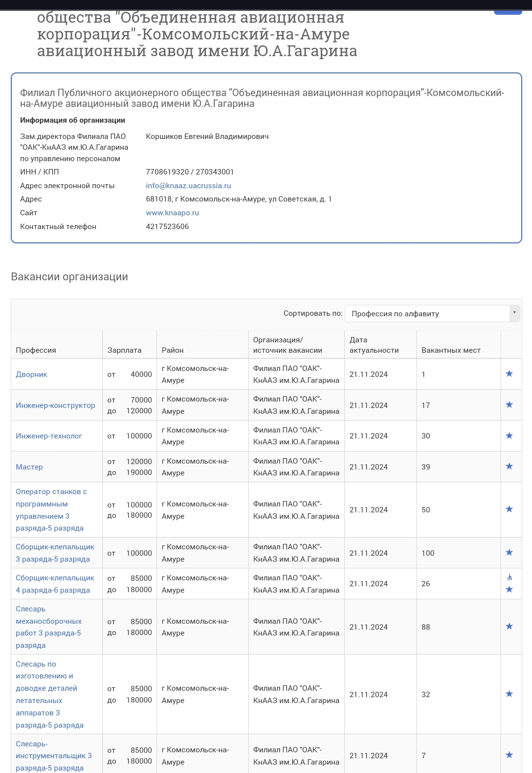Open the Слесарь механосборочных работ vacancy
532x773 pixels.
[x=49, y=627]
